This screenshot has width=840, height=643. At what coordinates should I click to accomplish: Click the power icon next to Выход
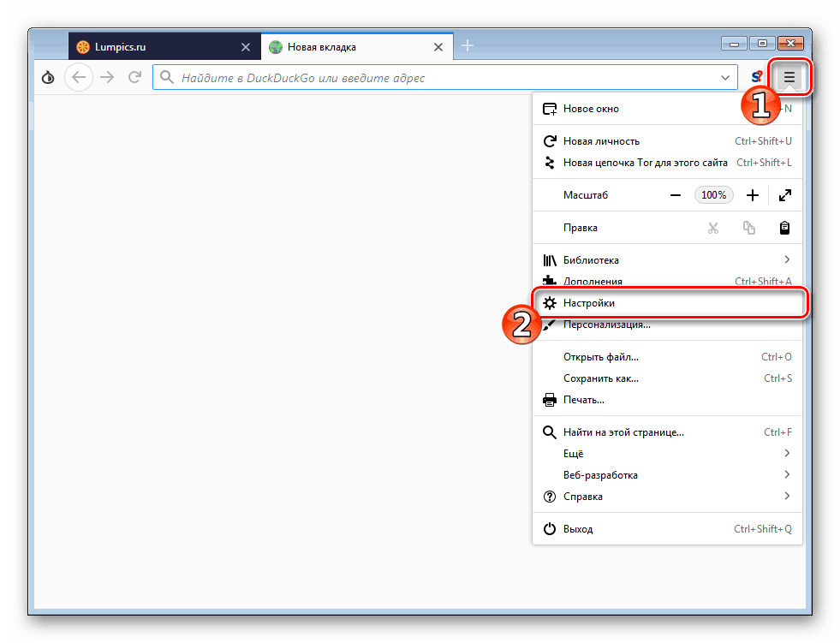click(x=550, y=529)
